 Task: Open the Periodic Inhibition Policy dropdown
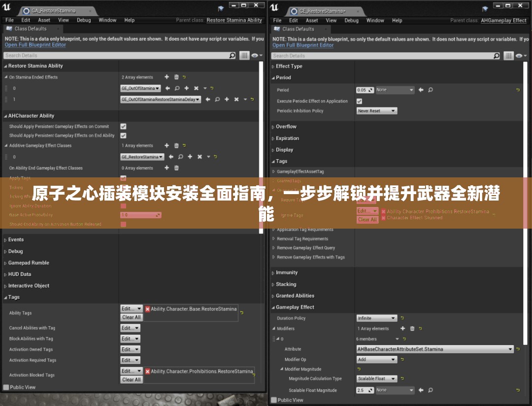click(x=376, y=111)
